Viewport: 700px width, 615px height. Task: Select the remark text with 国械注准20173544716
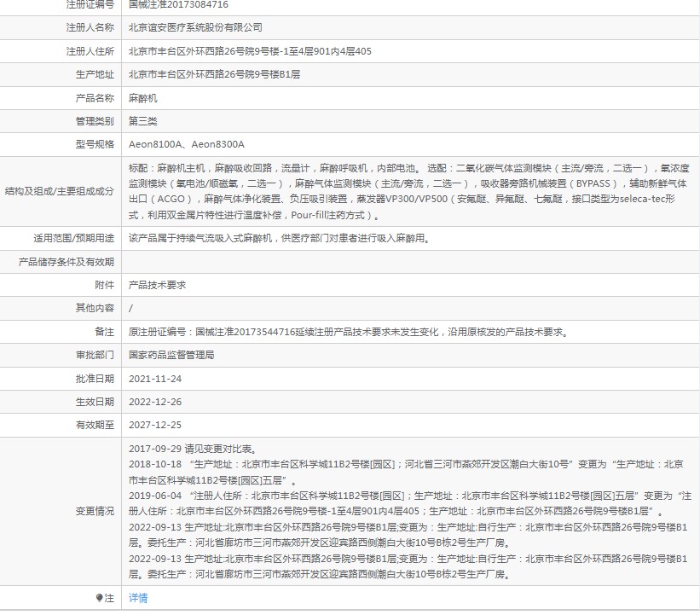pos(349,333)
